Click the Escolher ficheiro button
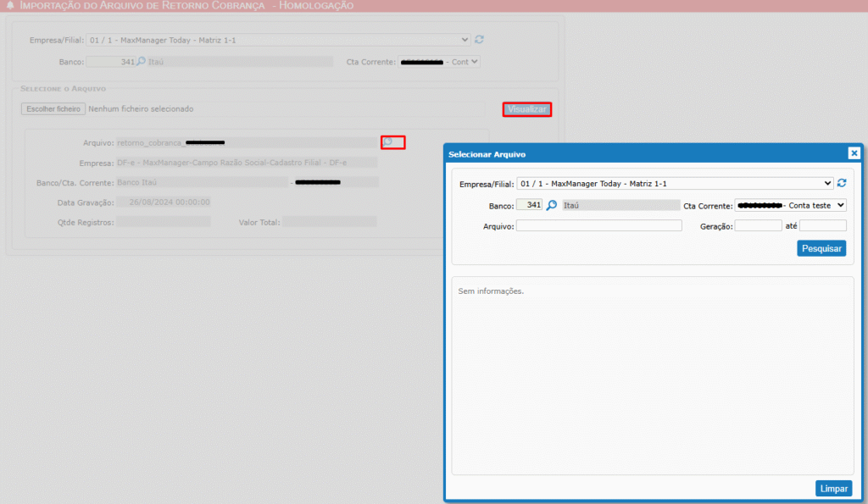868x504 pixels. coord(53,109)
